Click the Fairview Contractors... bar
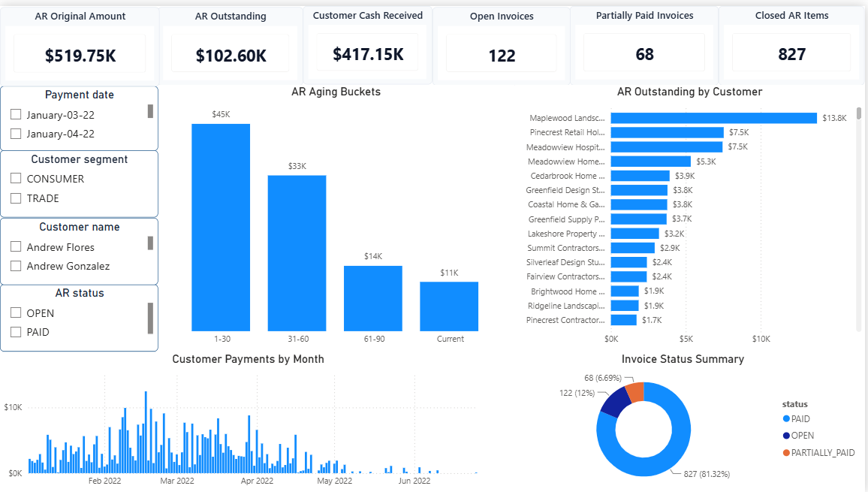The image size is (868, 492). (629, 276)
